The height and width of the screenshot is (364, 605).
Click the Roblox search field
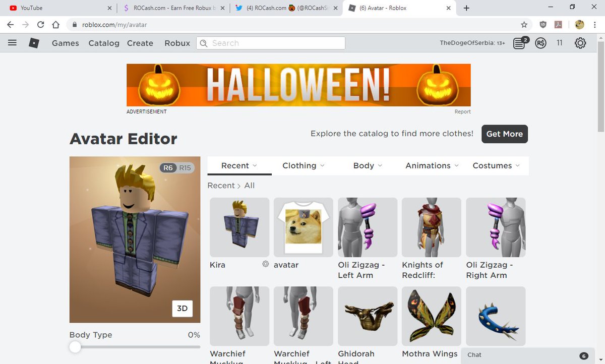pos(271,43)
